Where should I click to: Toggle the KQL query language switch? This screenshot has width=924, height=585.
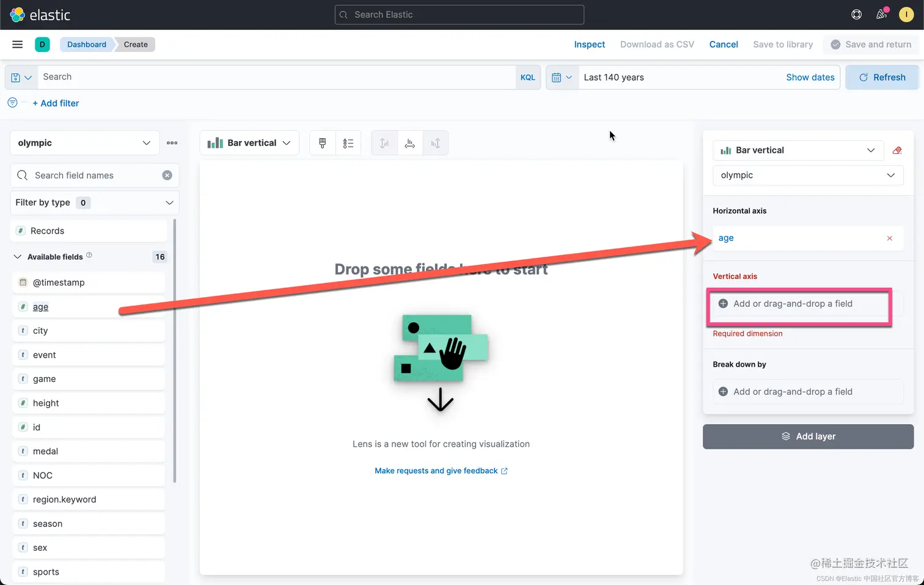pyautogui.click(x=528, y=78)
